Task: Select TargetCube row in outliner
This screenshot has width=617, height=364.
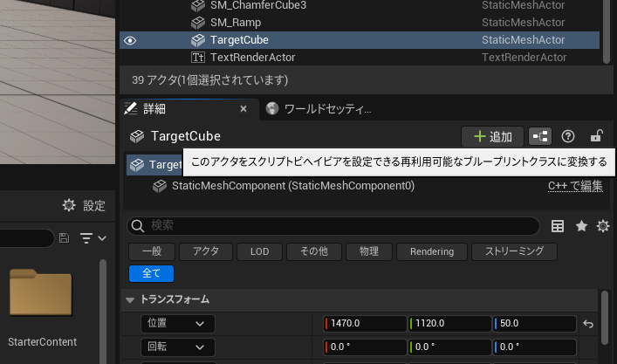Action: click(360, 40)
